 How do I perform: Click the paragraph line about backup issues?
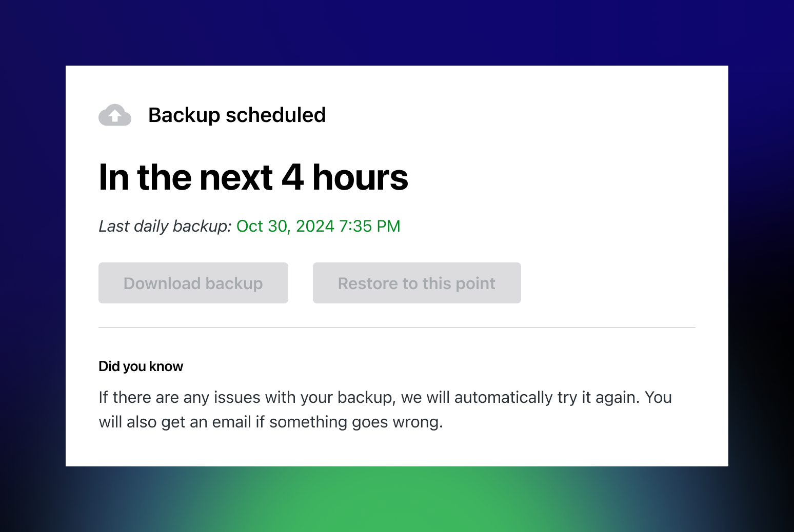385,398
